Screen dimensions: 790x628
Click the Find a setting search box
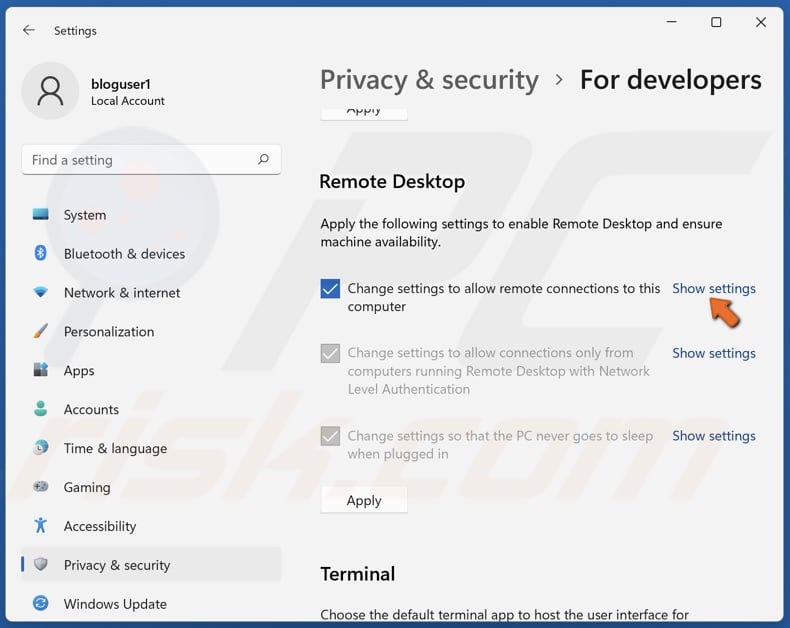(x=140, y=160)
